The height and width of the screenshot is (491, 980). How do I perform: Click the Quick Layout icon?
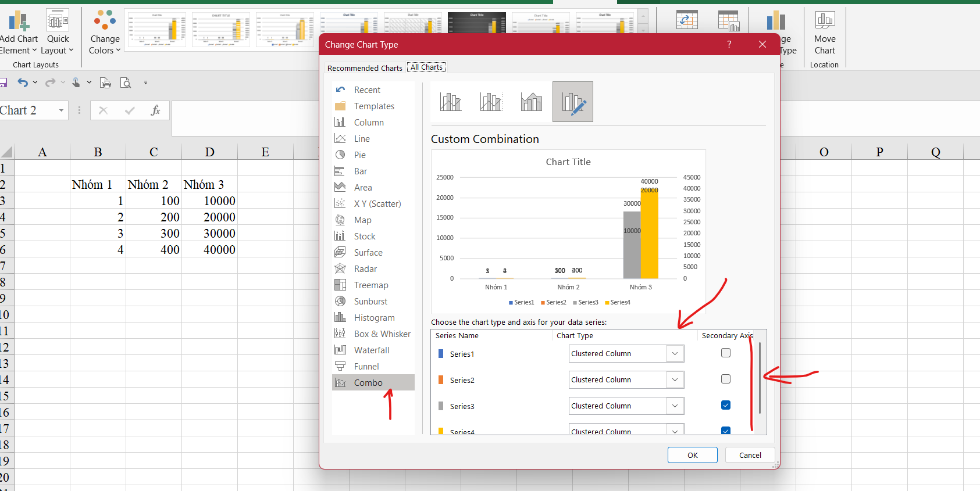(x=58, y=21)
